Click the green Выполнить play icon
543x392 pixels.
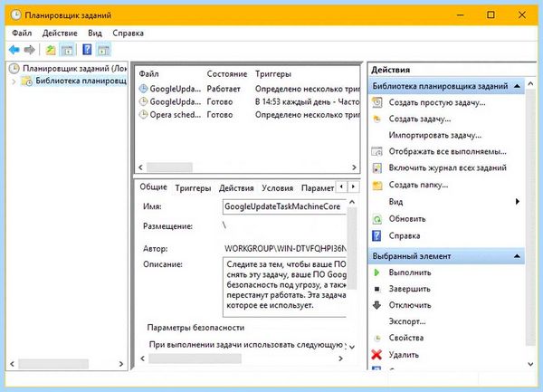376,272
